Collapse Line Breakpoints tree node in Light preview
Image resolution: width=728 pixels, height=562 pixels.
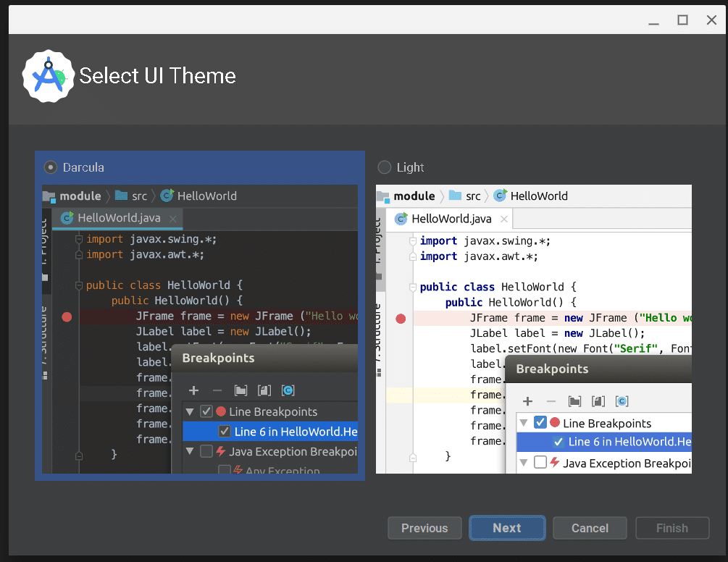click(x=524, y=423)
